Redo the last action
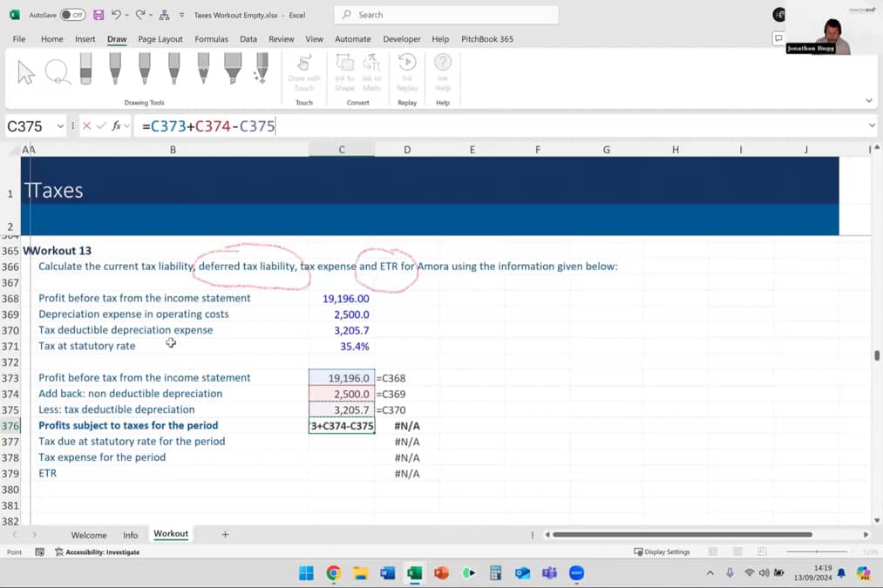This screenshot has width=883, height=588. pyautogui.click(x=140, y=15)
